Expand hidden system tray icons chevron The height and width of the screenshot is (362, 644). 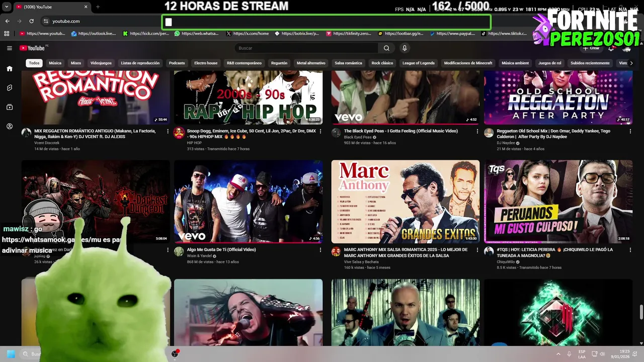[x=559, y=354]
